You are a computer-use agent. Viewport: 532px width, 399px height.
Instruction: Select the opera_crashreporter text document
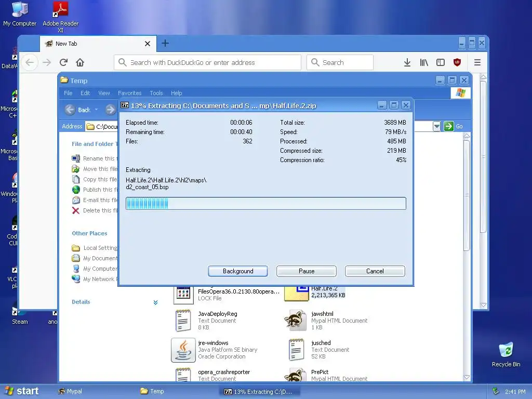212,375
